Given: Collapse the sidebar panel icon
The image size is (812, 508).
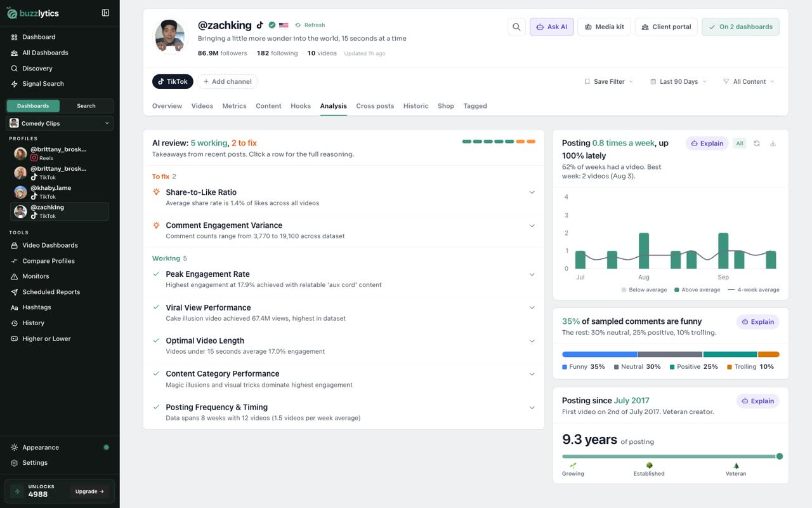Looking at the screenshot, I should (105, 13).
